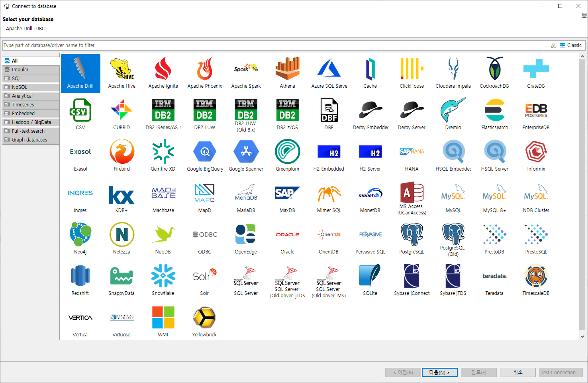Pick the Apache Phoenix icon
588x383 pixels.
204,69
